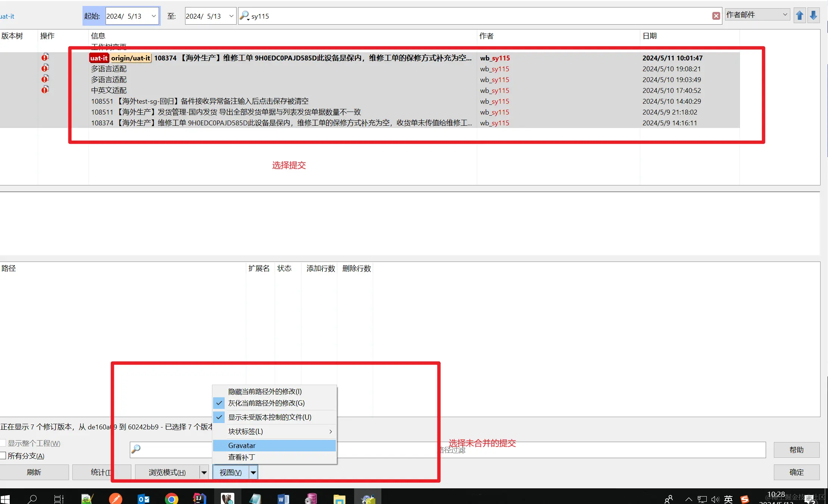Click the uat-it branch link
The height and width of the screenshot is (504, 828).
7,16
